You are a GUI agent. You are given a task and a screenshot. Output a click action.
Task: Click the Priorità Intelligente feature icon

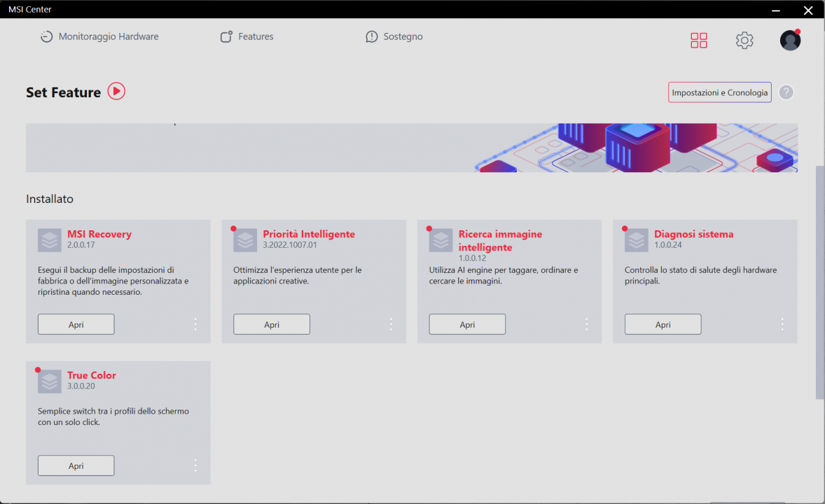pos(245,240)
